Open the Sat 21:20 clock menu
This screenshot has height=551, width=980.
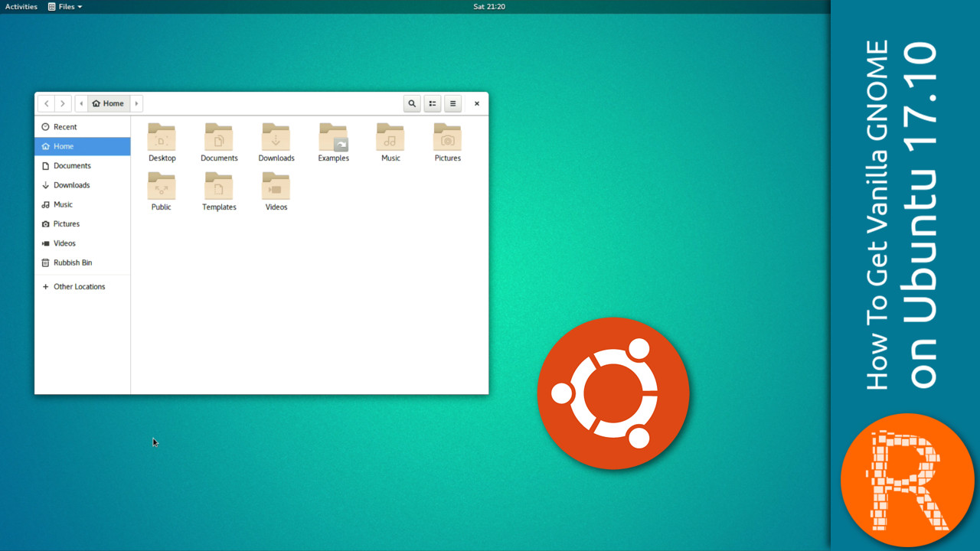489,6
